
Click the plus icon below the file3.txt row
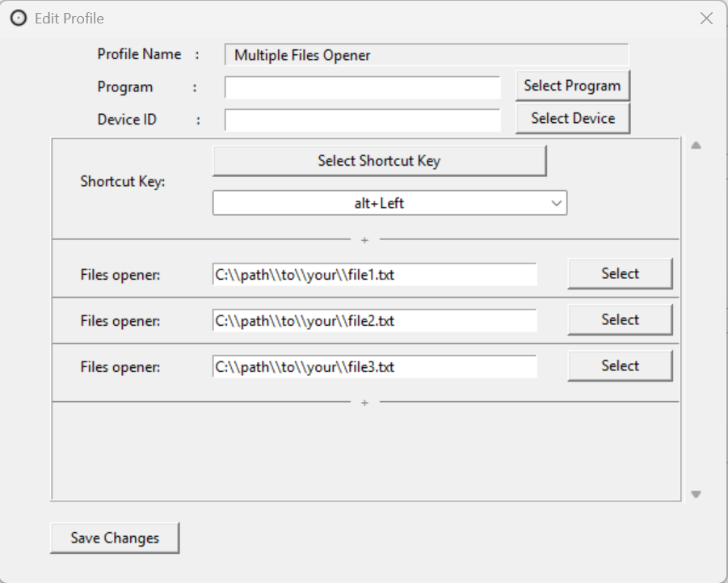click(364, 403)
